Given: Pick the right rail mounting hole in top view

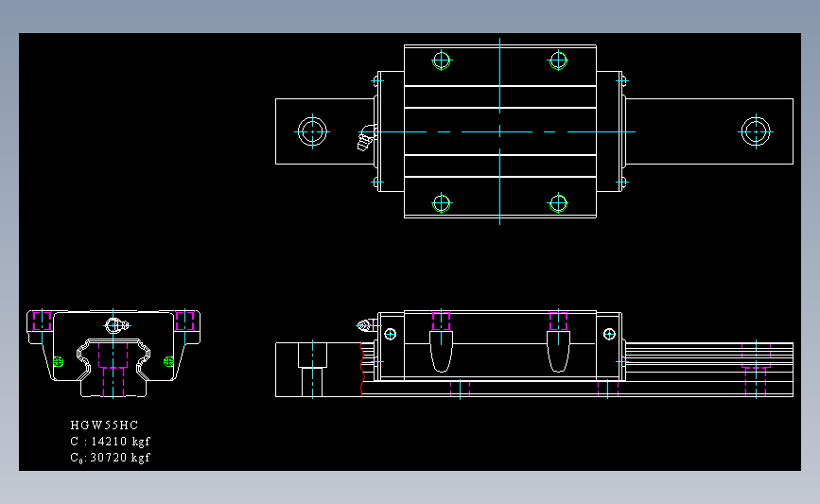Looking at the screenshot, I should coord(756,131).
